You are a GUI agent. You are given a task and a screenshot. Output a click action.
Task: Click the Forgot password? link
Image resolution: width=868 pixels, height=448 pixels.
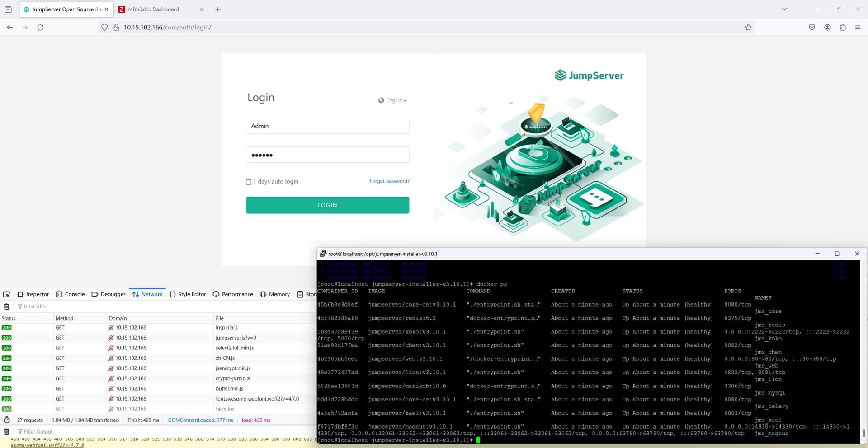tap(389, 181)
